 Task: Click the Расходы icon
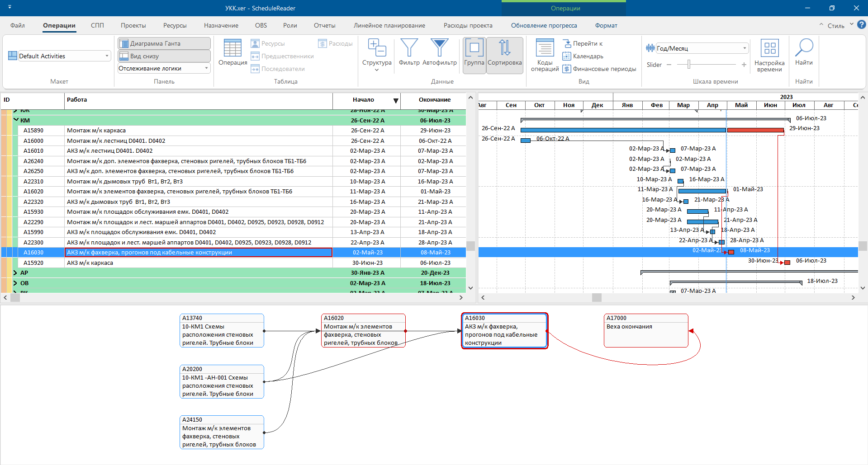tap(323, 43)
